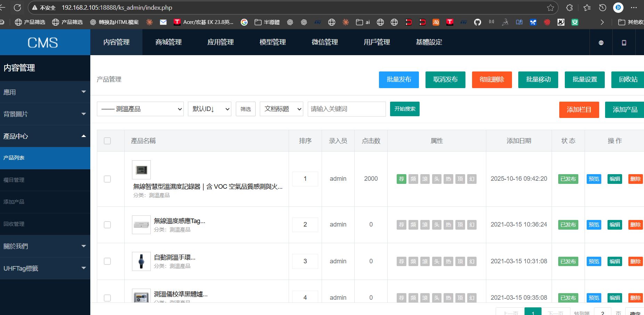Click the orange 添加栏目 button

point(579,110)
